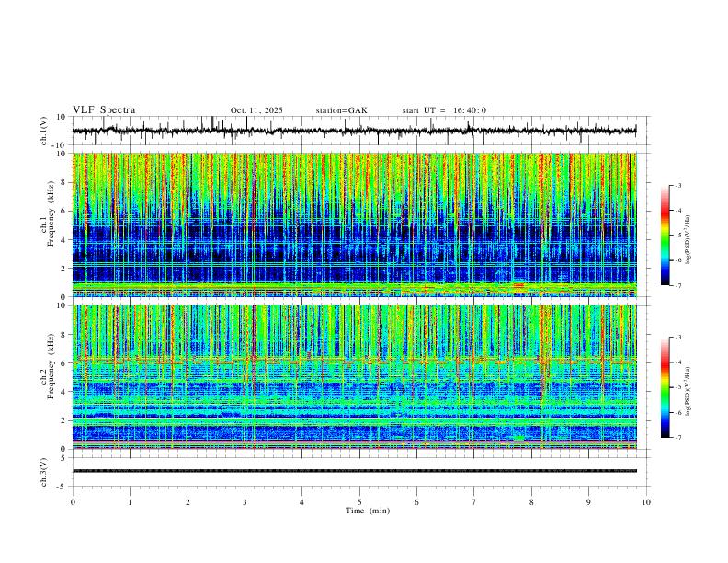The image size is (728, 563).
Task: Click the date 'Oct. 11, 2025'
Action: [256, 110]
